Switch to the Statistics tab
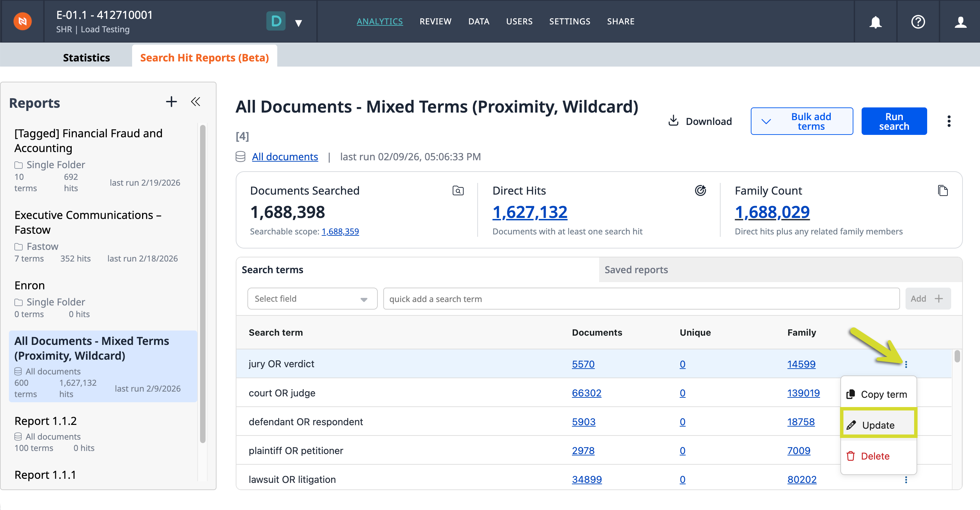This screenshot has height=510, width=980. [86, 57]
